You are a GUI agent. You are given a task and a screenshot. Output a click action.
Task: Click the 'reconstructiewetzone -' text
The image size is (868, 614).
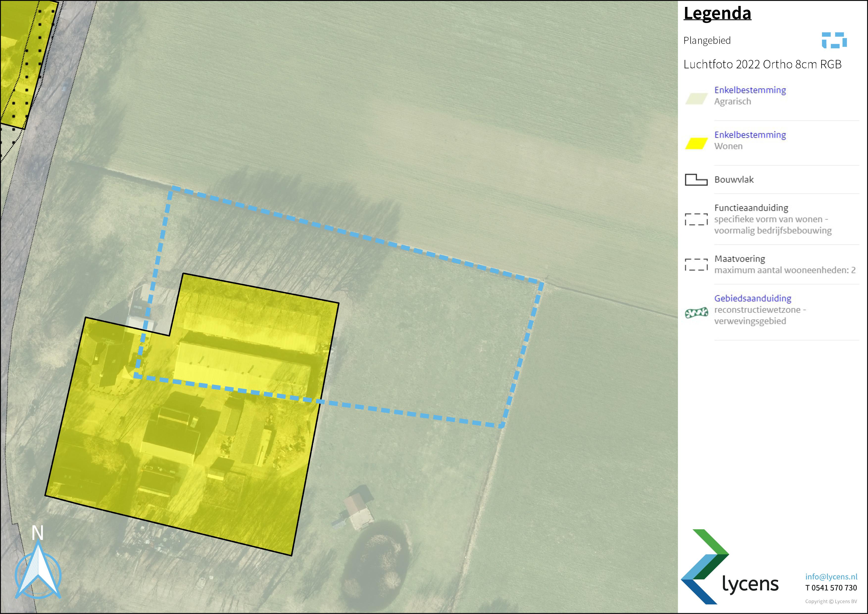click(x=760, y=310)
